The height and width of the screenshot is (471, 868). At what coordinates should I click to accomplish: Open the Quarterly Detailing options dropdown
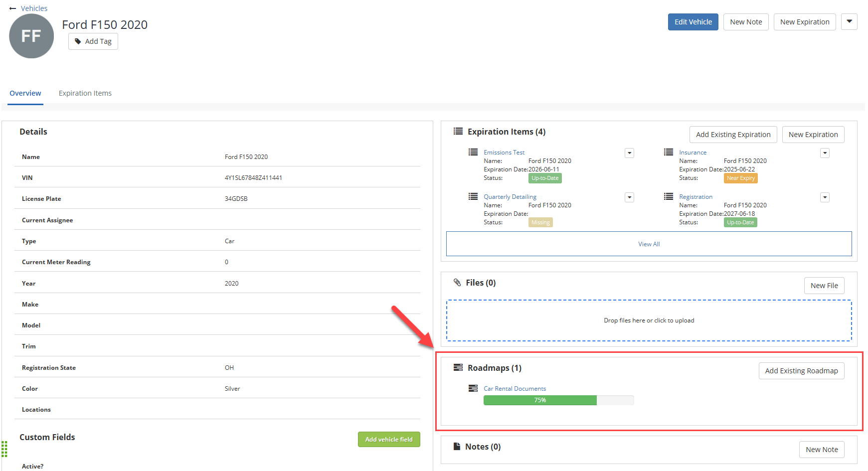[629, 197]
